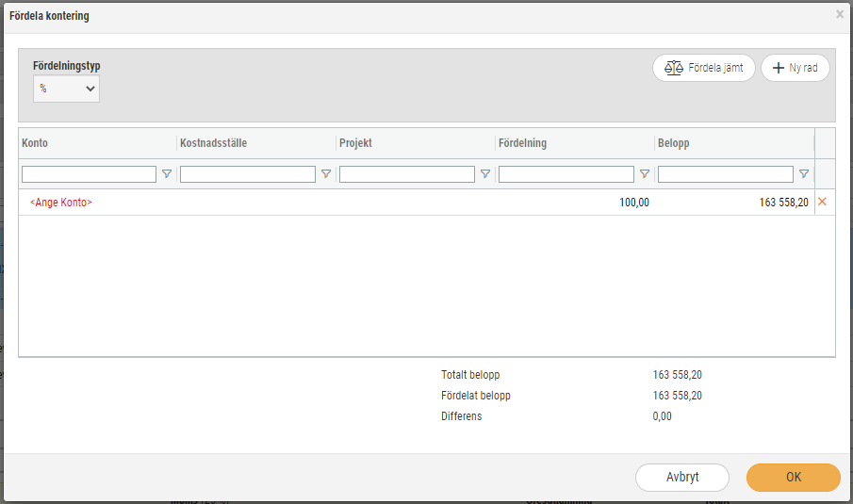Click the Projekt filter input field
The height and width of the screenshot is (504, 853).
point(407,174)
